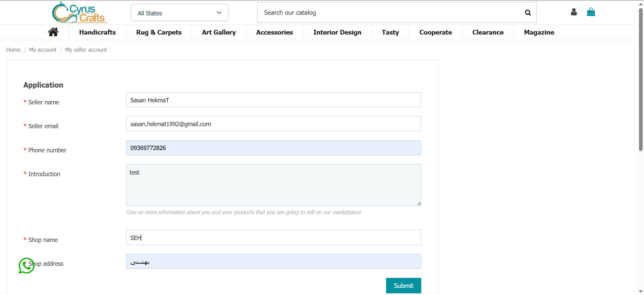Click the search magnifier icon
Screen dimensions: 644x295
(x=528, y=13)
